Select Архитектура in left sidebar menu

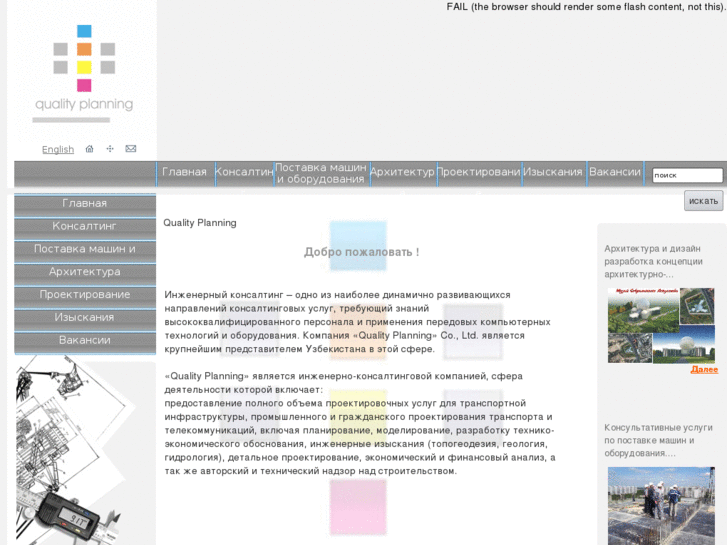pos(85,272)
